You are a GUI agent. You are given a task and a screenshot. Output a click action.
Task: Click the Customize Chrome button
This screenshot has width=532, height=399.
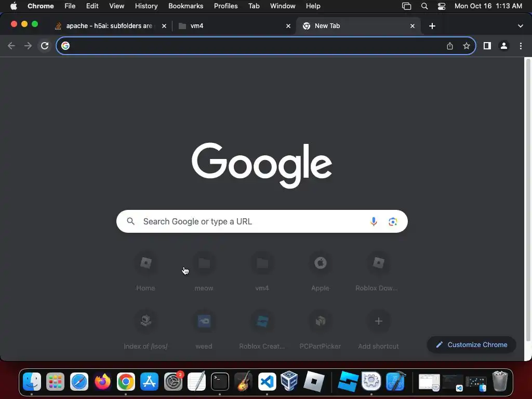pyautogui.click(x=472, y=345)
